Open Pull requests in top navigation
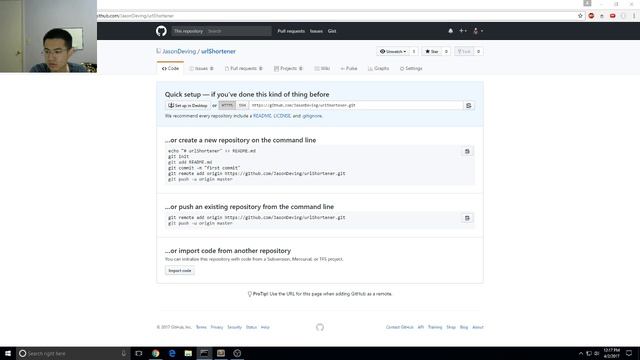640x360 pixels. 291,31
